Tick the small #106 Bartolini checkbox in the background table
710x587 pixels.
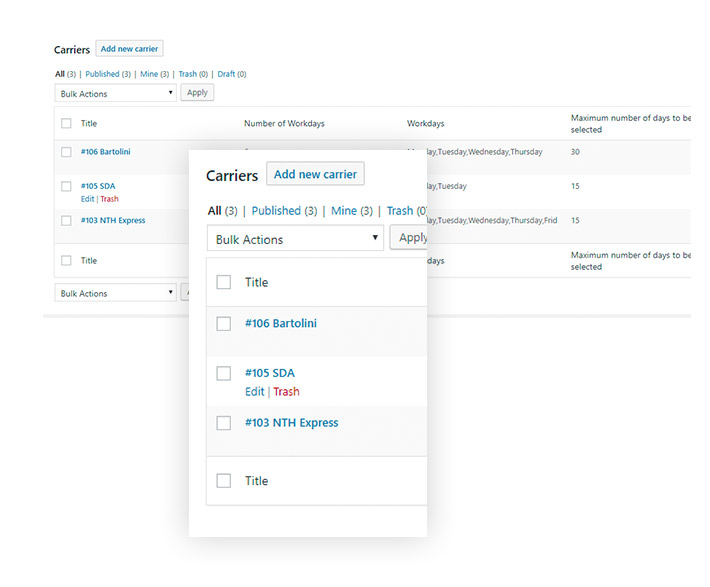[66, 152]
